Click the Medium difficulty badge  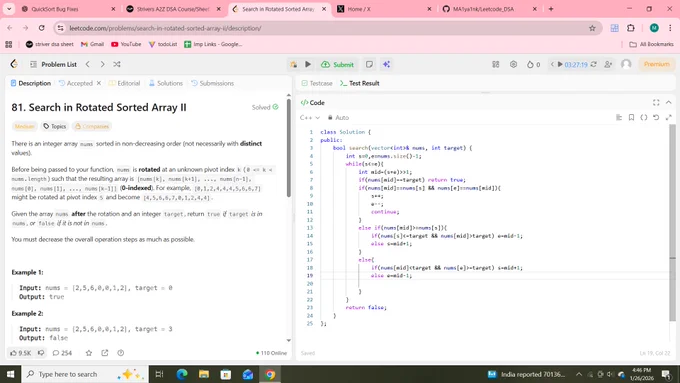24,126
